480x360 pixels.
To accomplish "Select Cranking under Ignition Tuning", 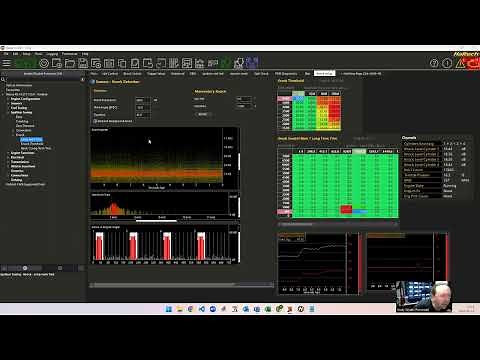I will pyautogui.click(x=22, y=121).
